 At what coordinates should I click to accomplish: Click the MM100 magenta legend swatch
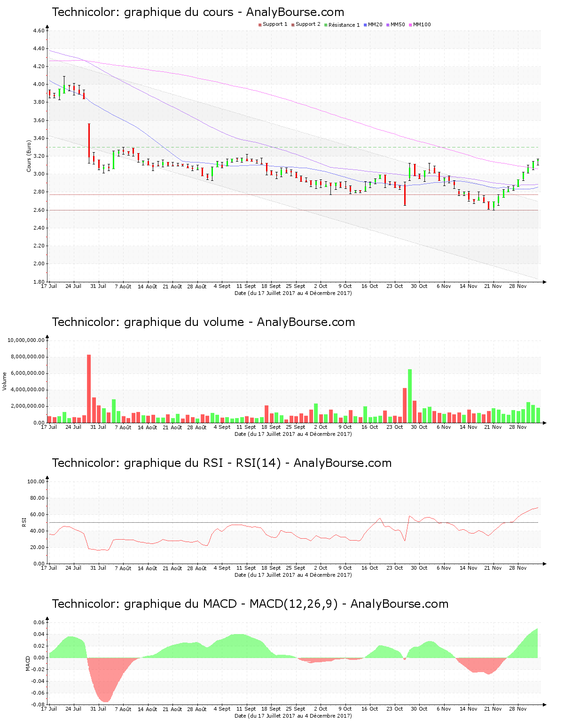pyautogui.click(x=410, y=24)
